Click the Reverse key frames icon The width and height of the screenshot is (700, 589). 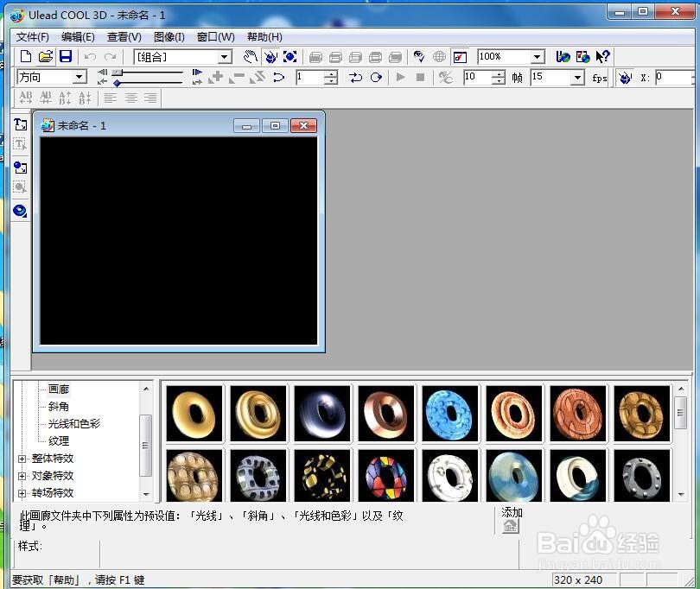tap(258, 77)
